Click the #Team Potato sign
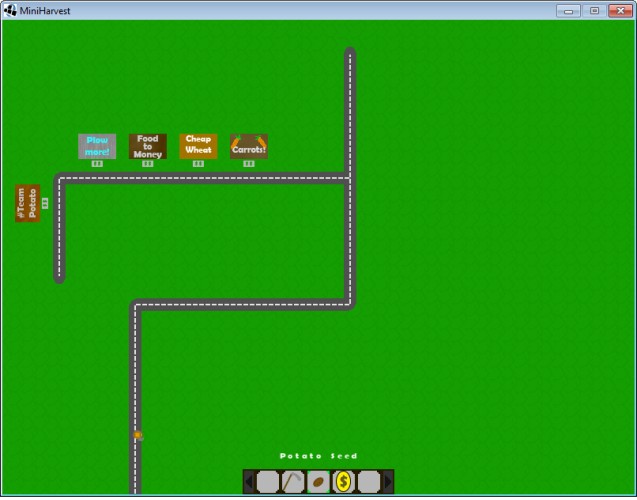Image resolution: width=637 pixels, height=500 pixels. coord(28,203)
